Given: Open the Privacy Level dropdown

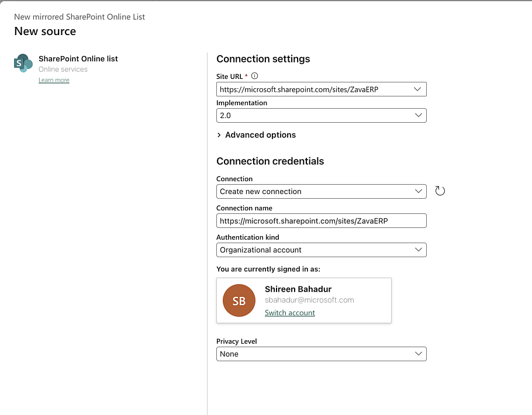Looking at the screenshot, I should pyautogui.click(x=321, y=354).
